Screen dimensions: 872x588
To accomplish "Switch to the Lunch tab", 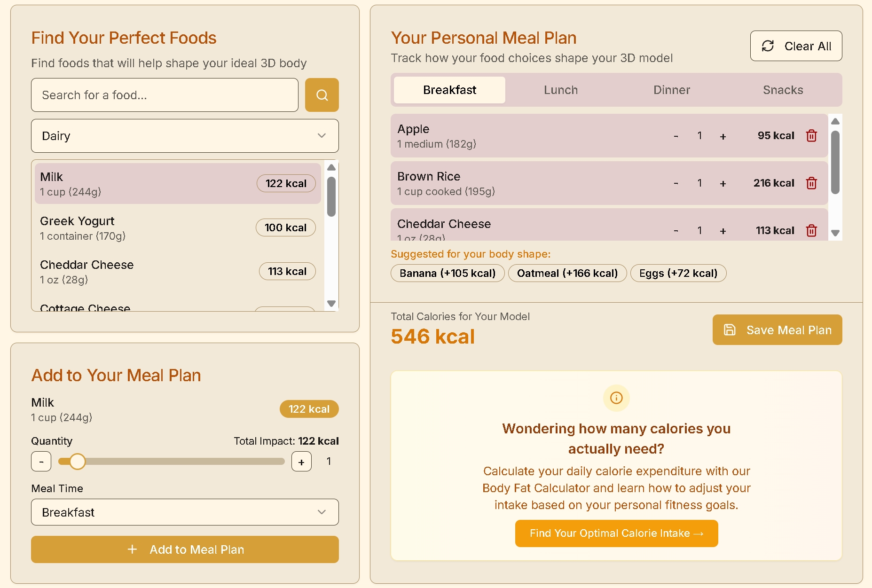I will tap(560, 90).
